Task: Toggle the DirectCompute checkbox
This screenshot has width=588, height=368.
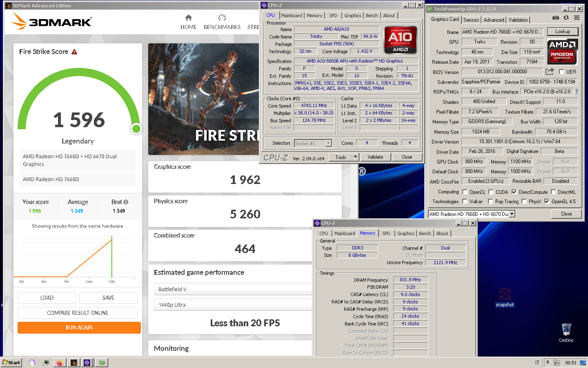Action: coord(514,192)
